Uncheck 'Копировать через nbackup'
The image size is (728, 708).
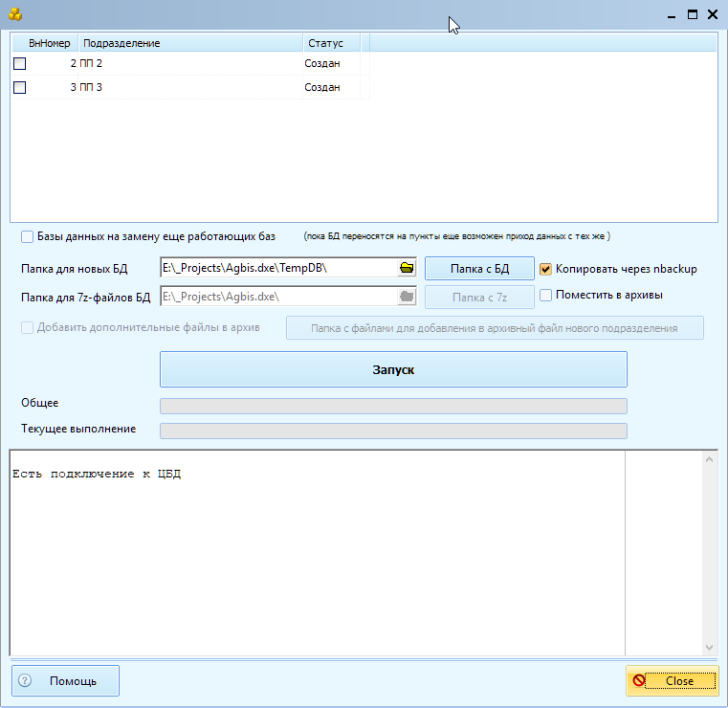pos(545,269)
